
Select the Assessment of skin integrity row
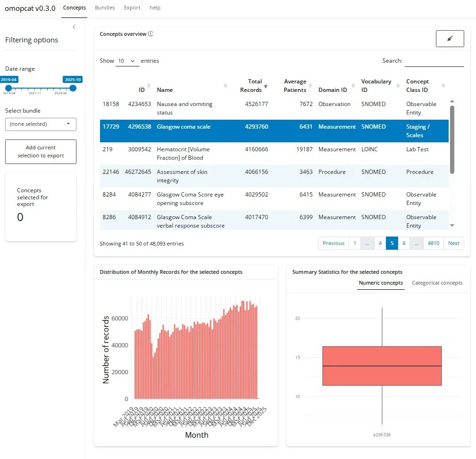coord(274,176)
